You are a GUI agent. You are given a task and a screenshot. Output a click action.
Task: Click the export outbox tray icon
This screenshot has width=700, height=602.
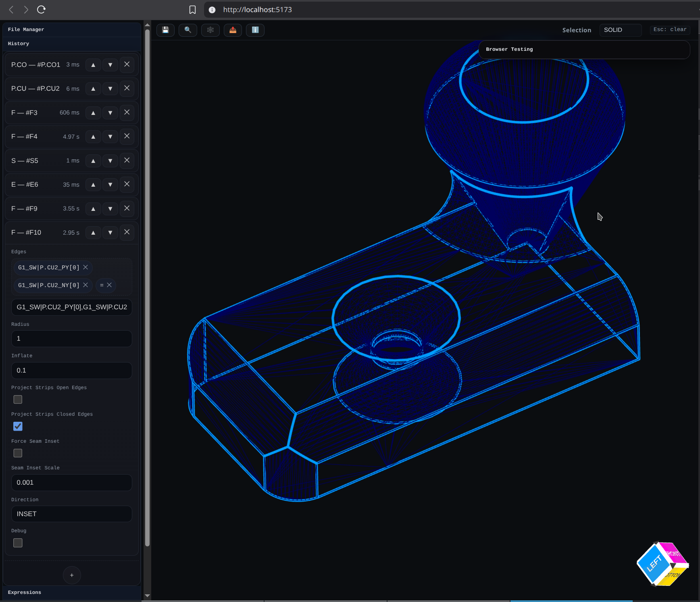click(x=233, y=30)
